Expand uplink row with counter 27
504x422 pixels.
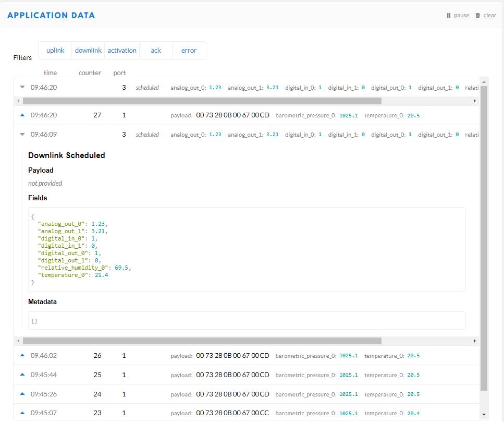pyautogui.click(x=22, y=115)
